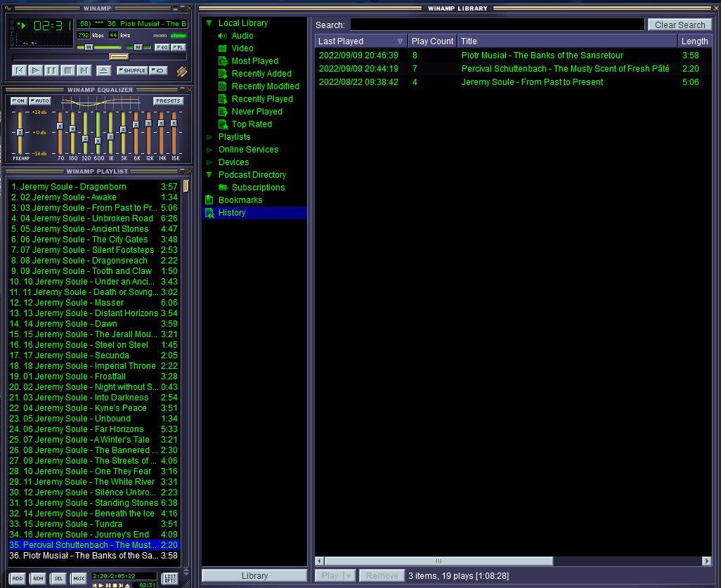Screen dimensions: 721x588
Task: Click the Clear Search button
Action: tap(679, 25)
